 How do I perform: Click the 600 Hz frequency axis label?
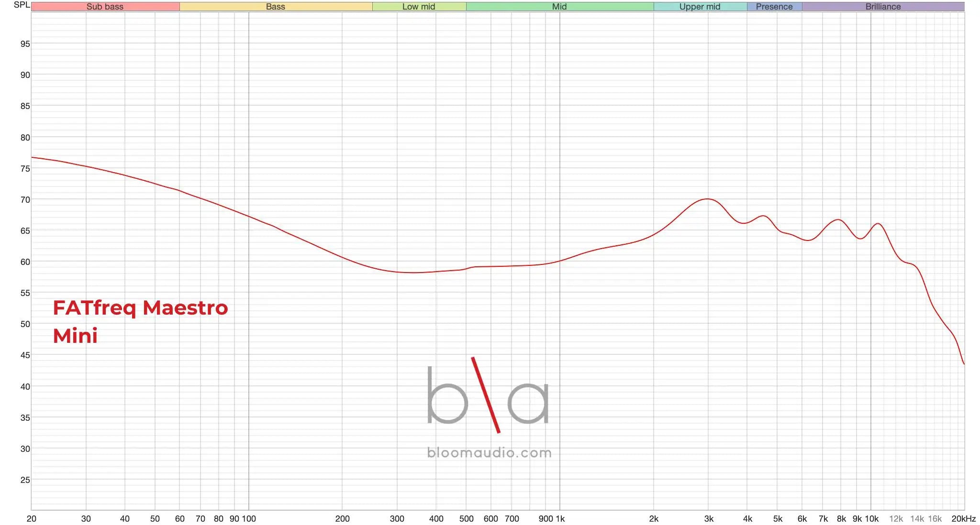tap(491, 519)
